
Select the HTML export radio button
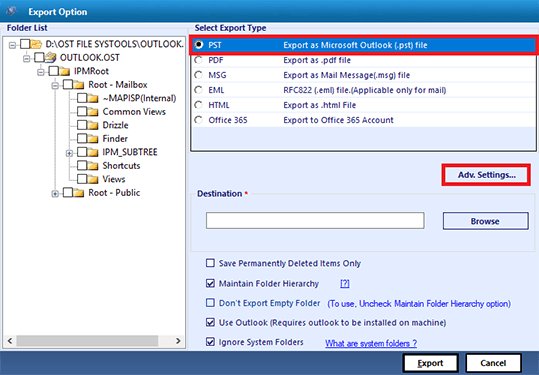(199, 105)
